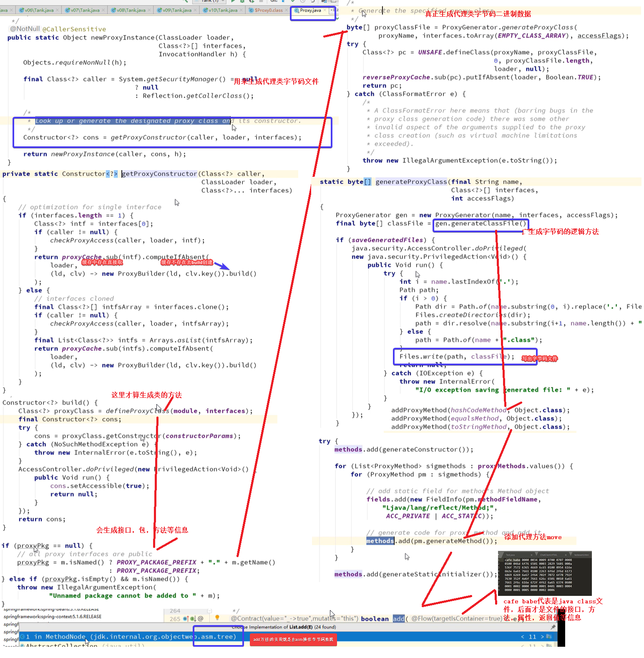644x658 pixels.
Task: Click the Files.write(path, classFile) statement
Action: [x=457, y=357]
